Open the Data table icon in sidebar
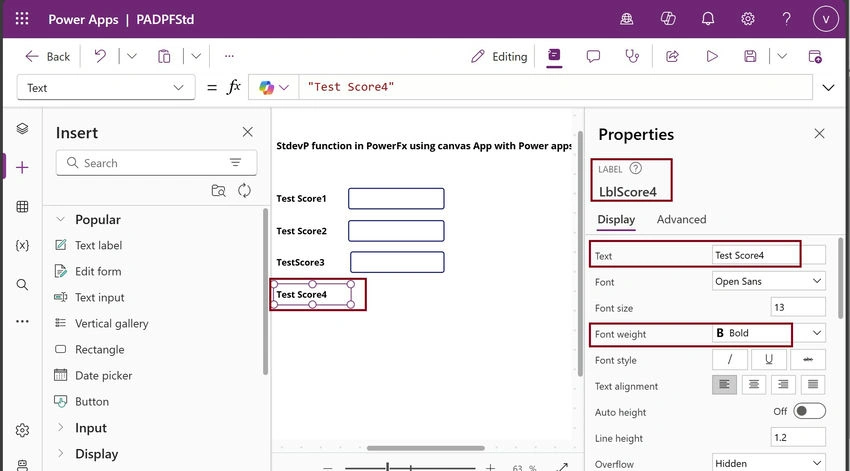This screenshot has height=471, width=850. [x=22, y=207]
